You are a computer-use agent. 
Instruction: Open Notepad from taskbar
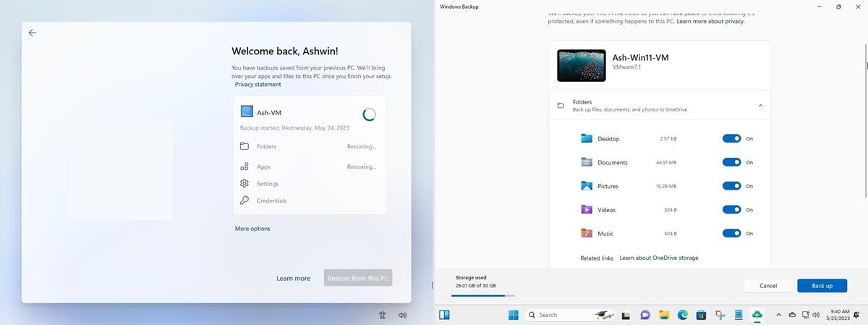tap(739, 315)
